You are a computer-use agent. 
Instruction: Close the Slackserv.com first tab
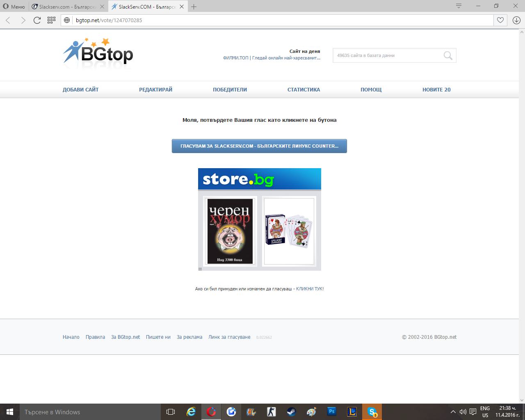tap(102, 7)
